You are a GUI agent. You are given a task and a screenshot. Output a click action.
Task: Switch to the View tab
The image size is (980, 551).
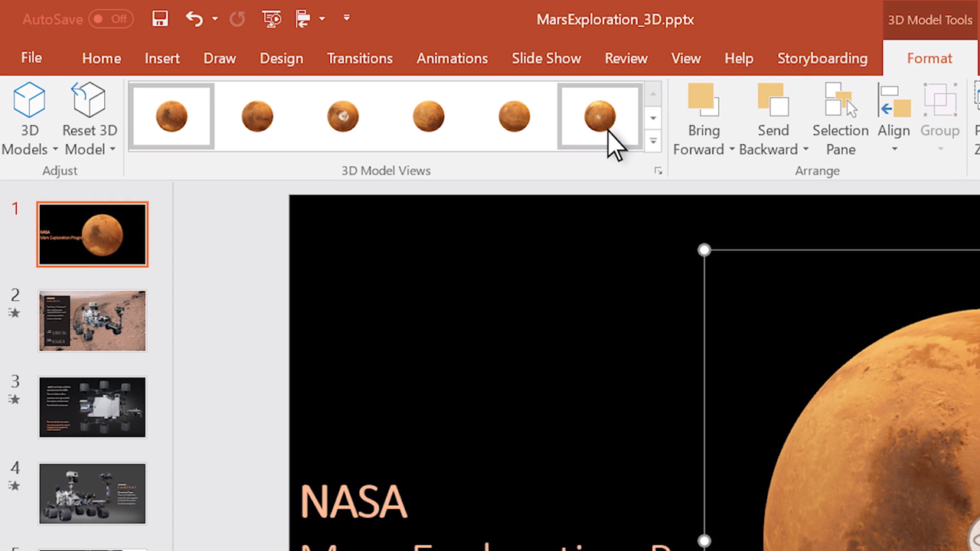(x=686, y=58)
